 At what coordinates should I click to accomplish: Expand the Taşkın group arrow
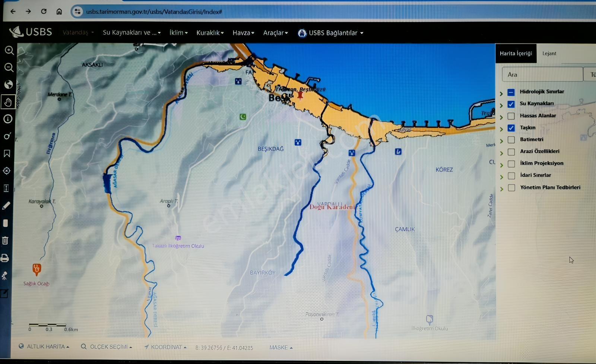(501, 129)
